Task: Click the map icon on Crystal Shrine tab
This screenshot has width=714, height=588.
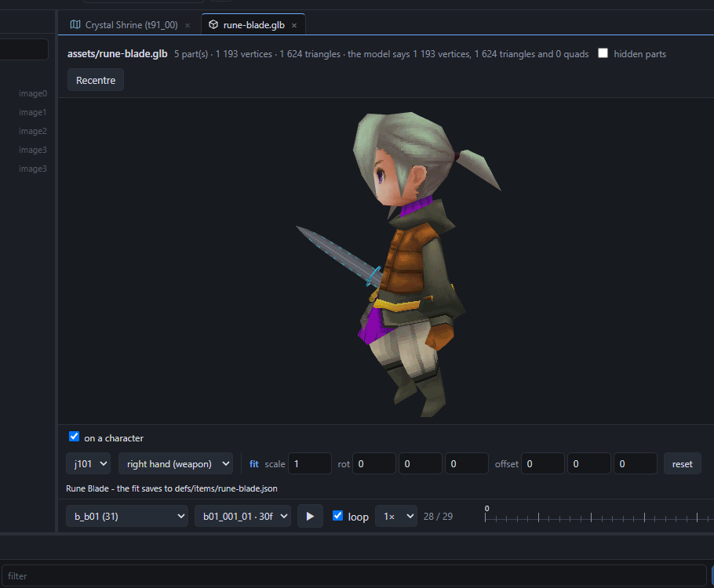Action: (75, 24)
